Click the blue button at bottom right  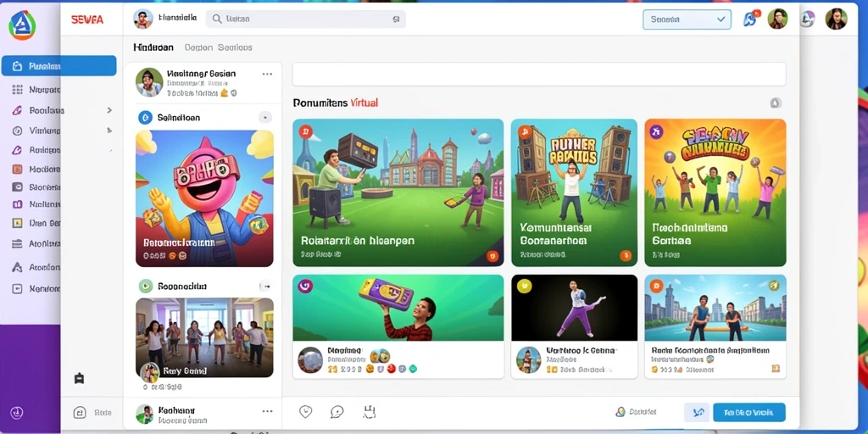coord(749,413)
